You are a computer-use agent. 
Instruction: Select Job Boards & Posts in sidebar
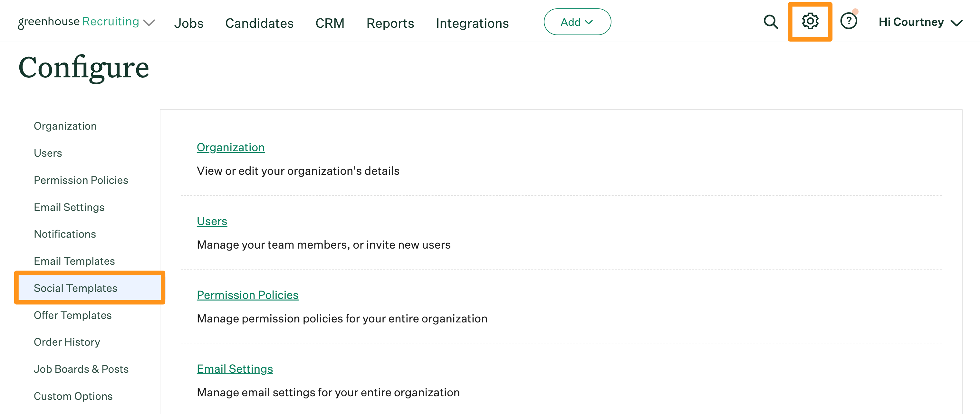tap(81, 369)
